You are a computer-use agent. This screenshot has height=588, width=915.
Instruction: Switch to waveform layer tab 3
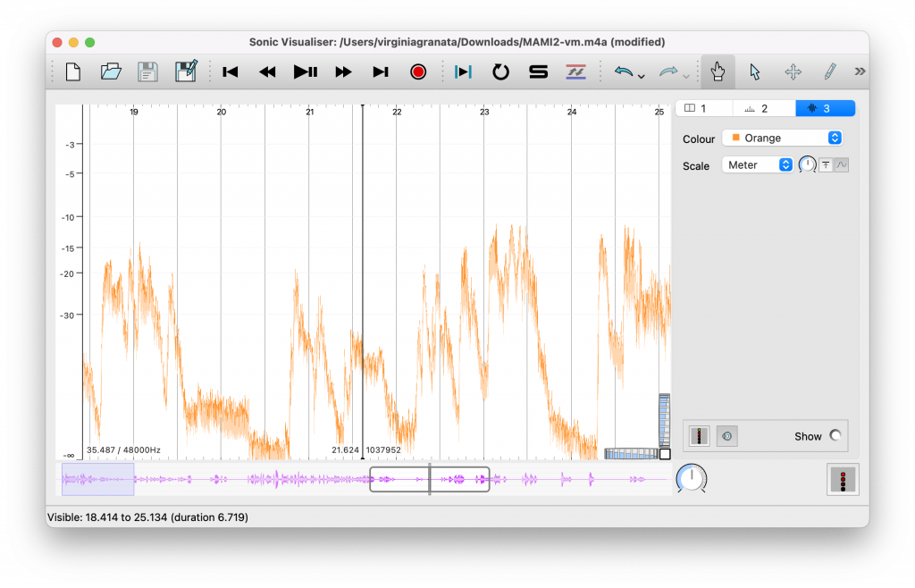(x=825, y=108)
